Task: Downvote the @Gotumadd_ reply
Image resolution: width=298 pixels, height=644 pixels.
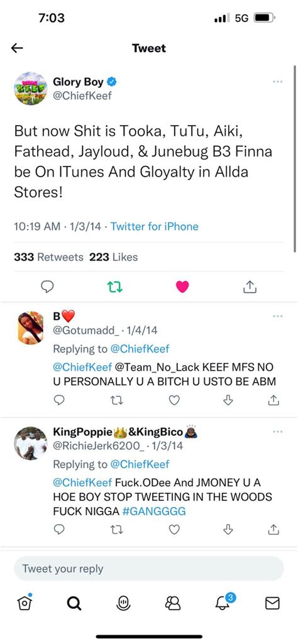Action: pyautogui.click(x=228, y=400)
